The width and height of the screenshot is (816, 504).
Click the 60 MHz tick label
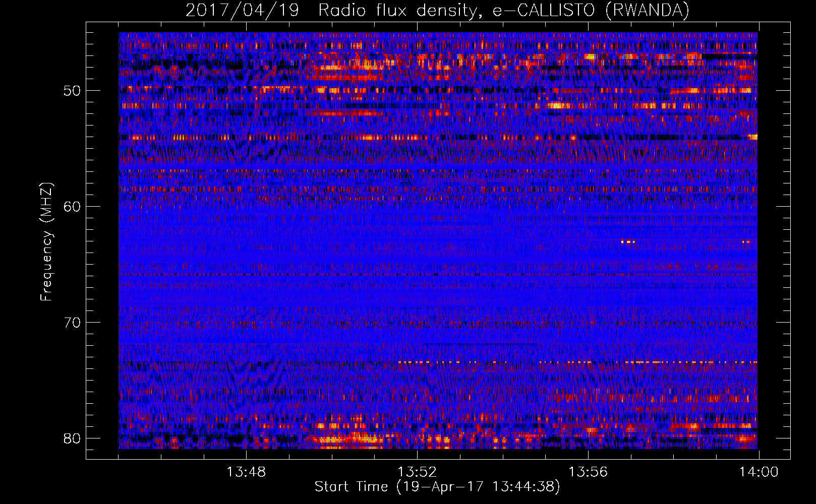(72, 207)
